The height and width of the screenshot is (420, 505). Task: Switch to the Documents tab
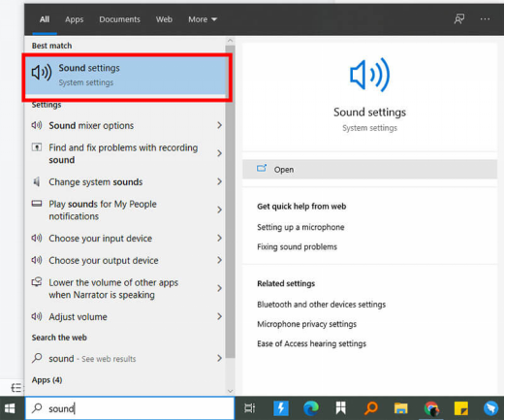[x=119, y=19]
